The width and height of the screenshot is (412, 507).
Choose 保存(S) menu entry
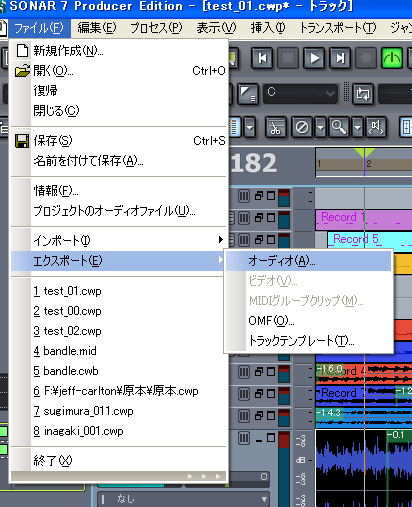[119, 141]
